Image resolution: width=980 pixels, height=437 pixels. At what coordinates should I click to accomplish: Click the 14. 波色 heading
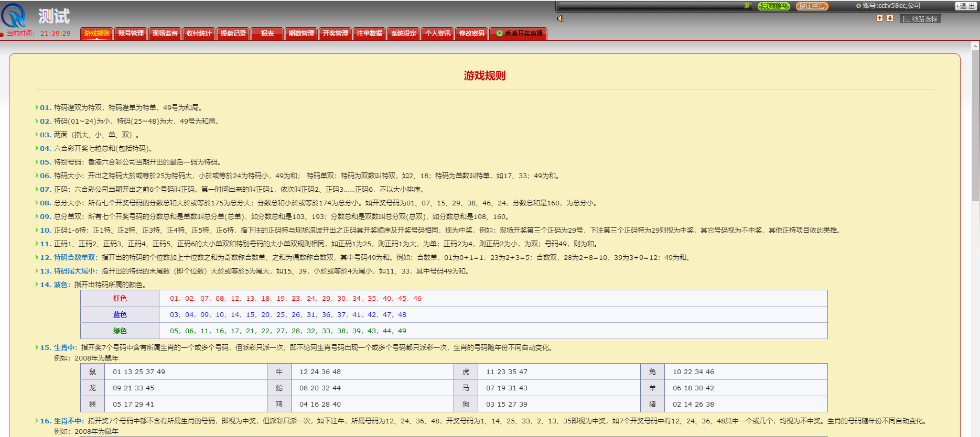click(55, 285)
